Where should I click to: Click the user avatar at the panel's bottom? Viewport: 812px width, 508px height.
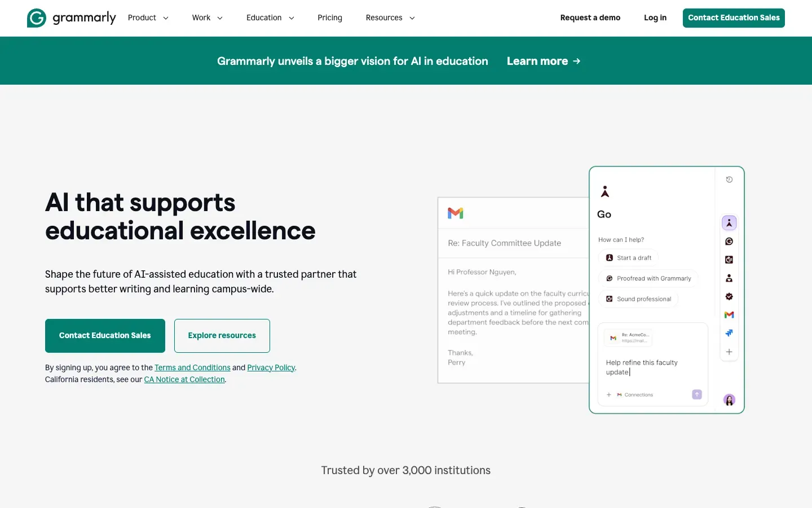(729, 400)
